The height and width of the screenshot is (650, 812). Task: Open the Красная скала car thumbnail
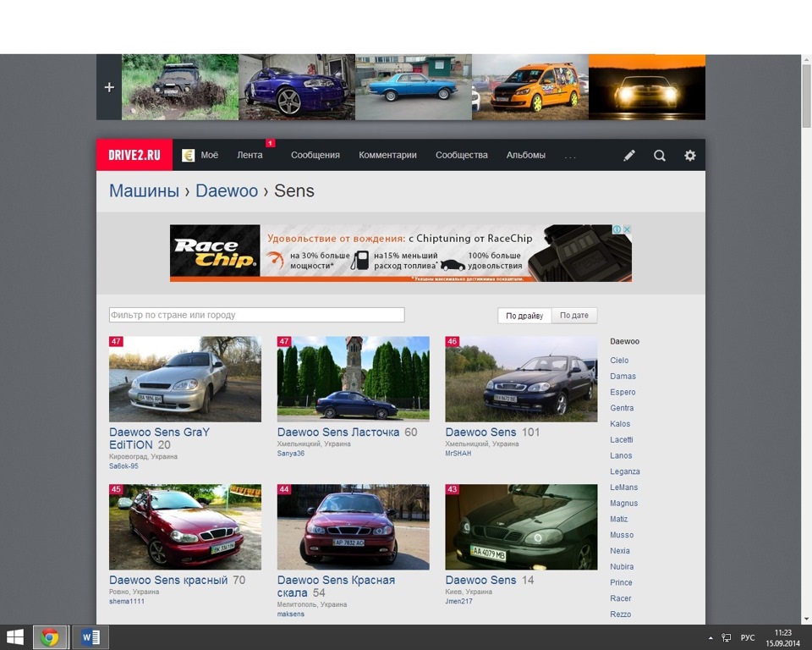click(x=354, y=527)
